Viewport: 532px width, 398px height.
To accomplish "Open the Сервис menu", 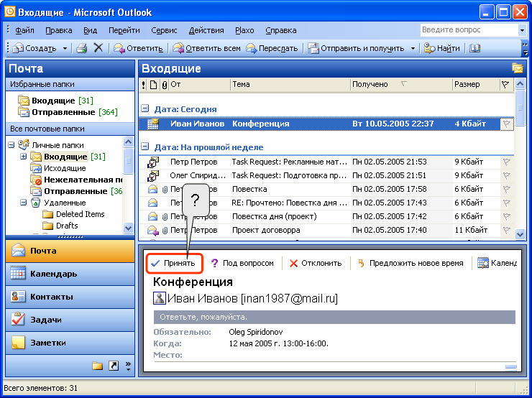I will pyautogui.click(x=164, y=30).
